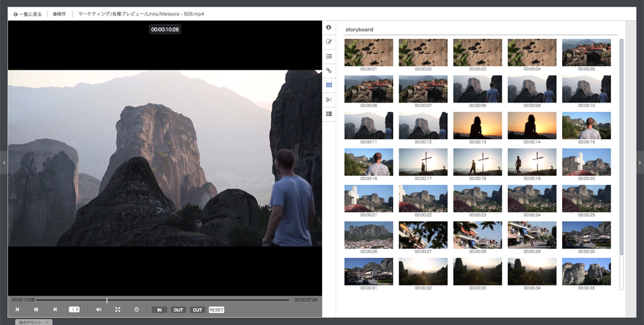The width and height of the screenshot is (644, 325).
Task: Select storyboard thumbnail 00:00:10
Action: tap(586, 89)
